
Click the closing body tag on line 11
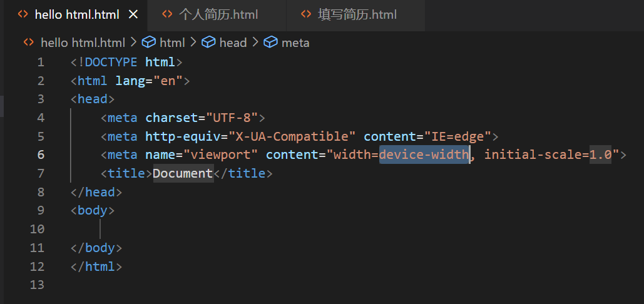pos(96,248)
